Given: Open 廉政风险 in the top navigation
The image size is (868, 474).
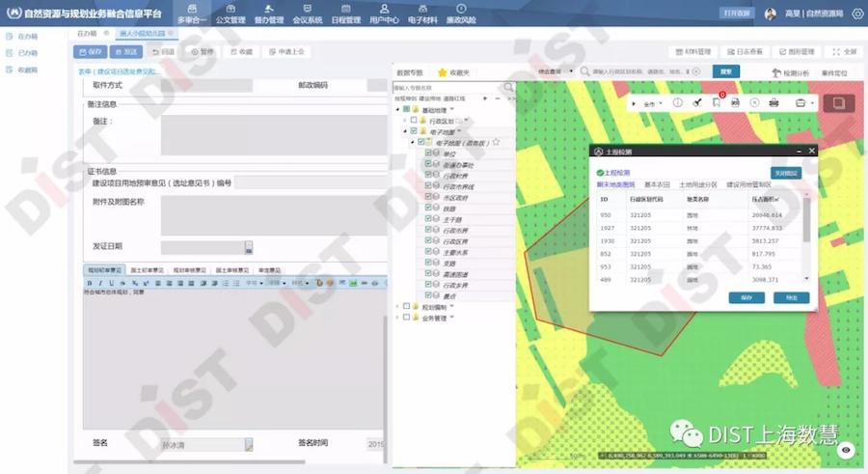Looking at the screenshot, I should 461,14.
